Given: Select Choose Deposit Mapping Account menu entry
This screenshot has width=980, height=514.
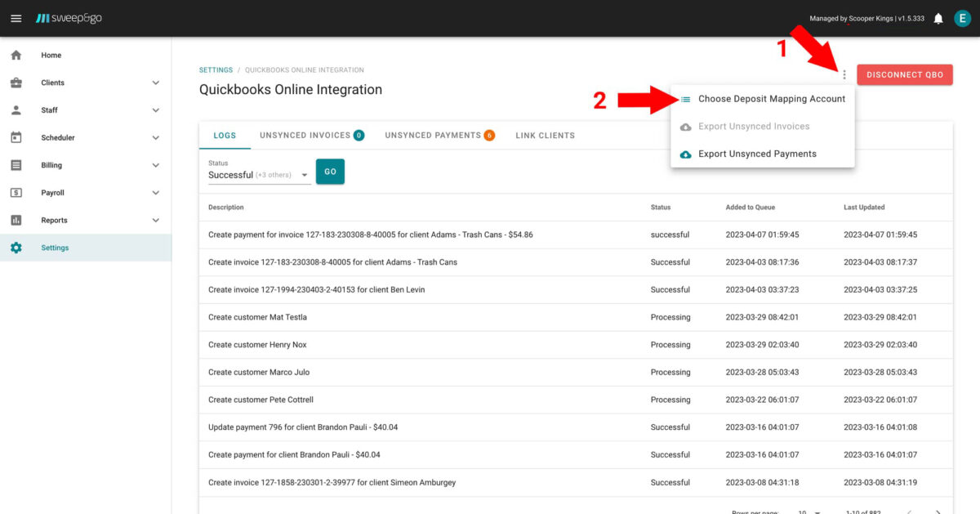Looking at the screenshot, I should click(x=773, y=99).
